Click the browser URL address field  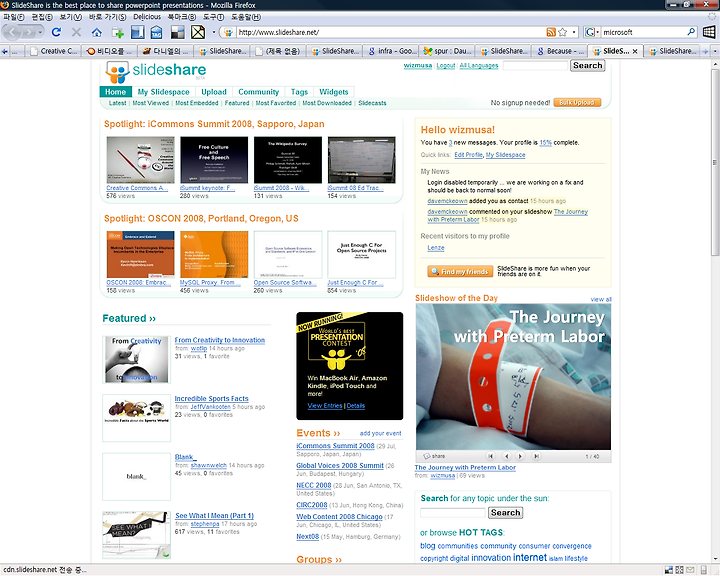pos(390,32)
